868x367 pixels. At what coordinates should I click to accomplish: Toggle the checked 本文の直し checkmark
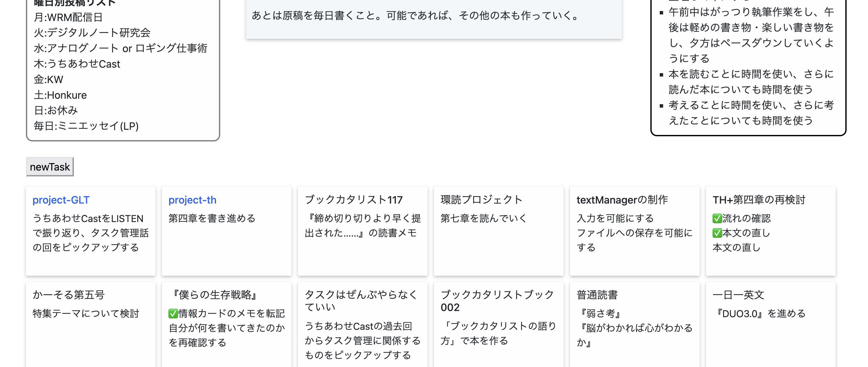[717, 233]
